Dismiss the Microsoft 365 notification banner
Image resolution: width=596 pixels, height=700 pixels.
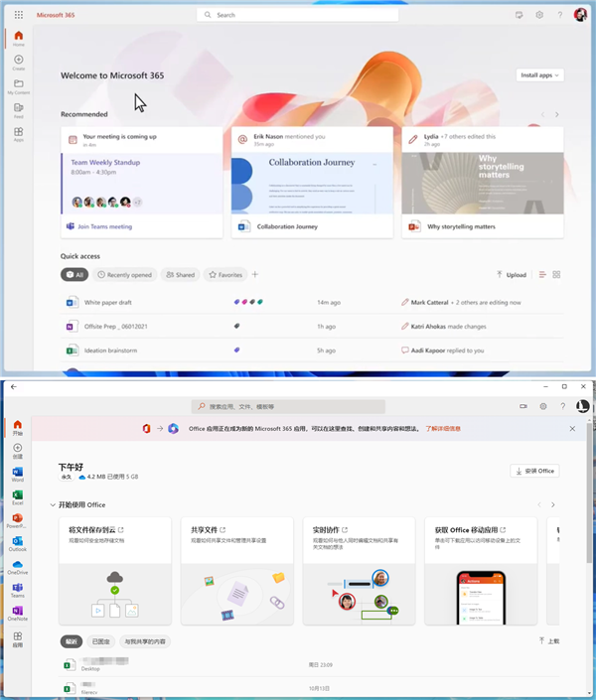(x=572, y=429)
